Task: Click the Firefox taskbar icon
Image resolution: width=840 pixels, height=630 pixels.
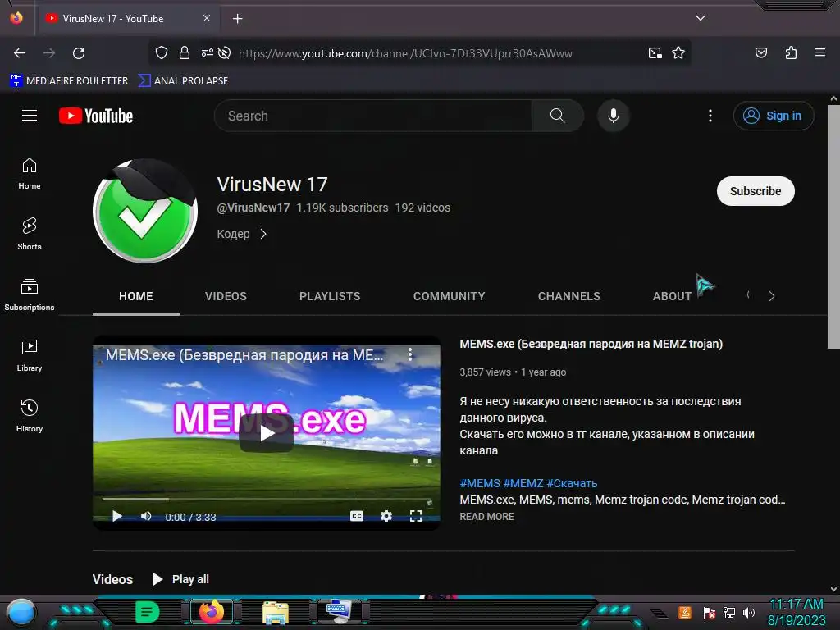Action: 211,612
